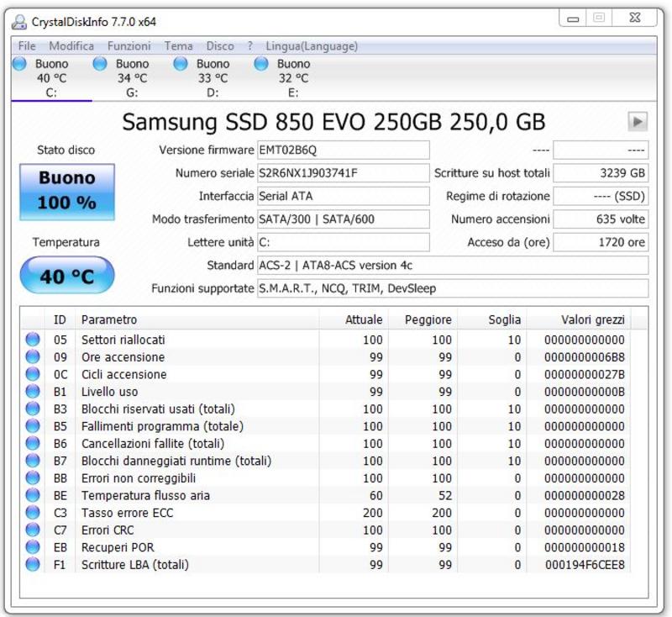Click status orb of Cancellazioni fallite row
The width and height of the screenshot is (672, 617).
tap(33, 443)
